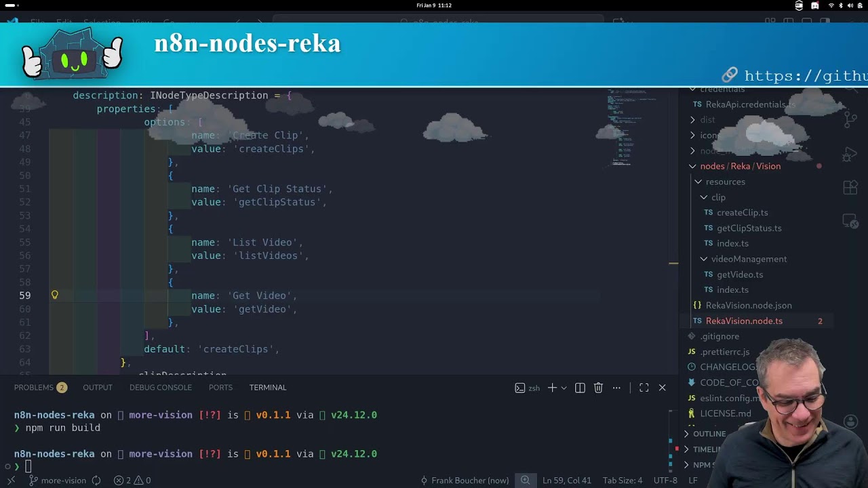Open Accounts icon in activity bar
The height and width of the screenshot is (488, 868).
[850, 422]
